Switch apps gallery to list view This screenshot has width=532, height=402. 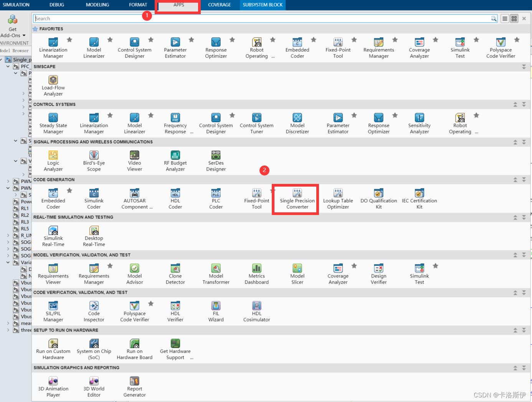[x=505, y=18]
